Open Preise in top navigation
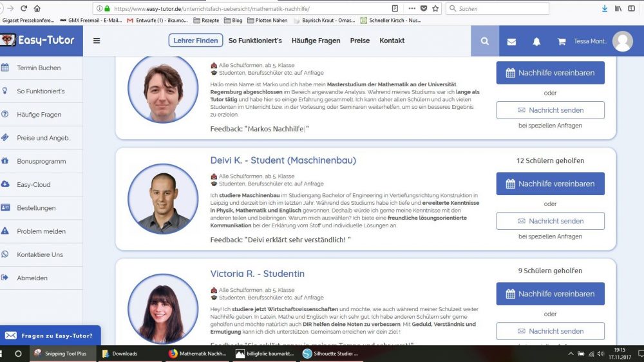This screenshot has width=644, height=362. (x=360, y=41)
